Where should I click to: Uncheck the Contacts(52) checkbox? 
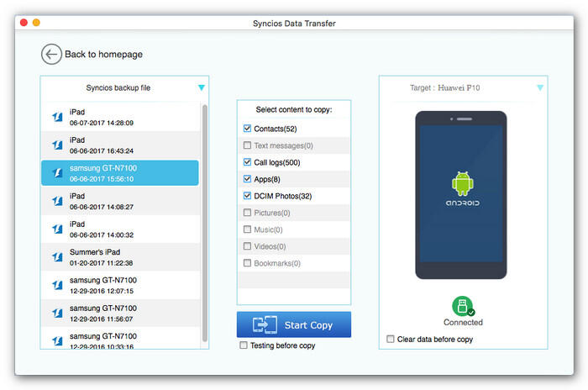click(247, 129)
